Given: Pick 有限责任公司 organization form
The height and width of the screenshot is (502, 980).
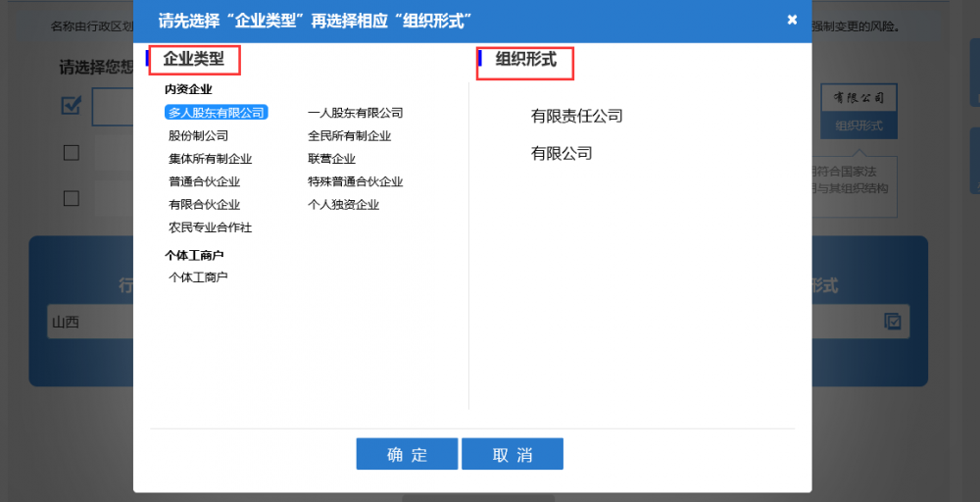Looking at the screenshot, I should (576, 116).
